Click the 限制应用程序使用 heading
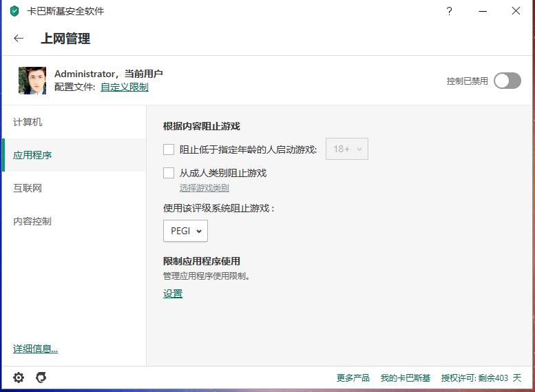535x392 pixels. point(202,261)
